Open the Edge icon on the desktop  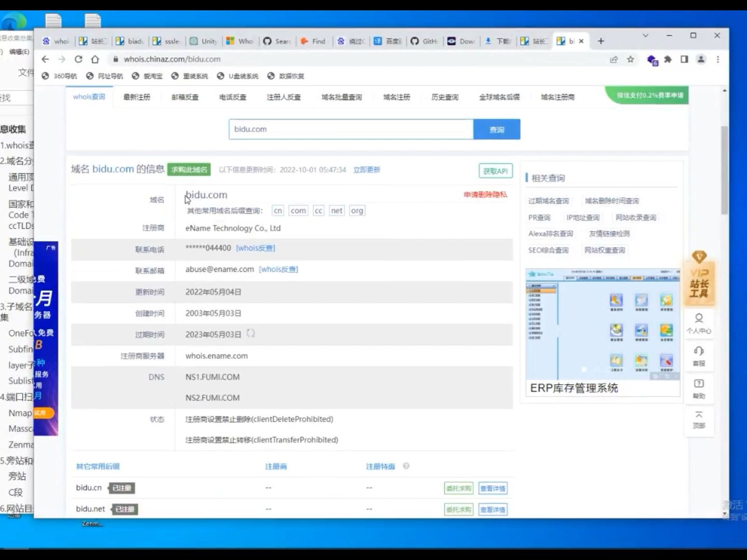[14, 22]
